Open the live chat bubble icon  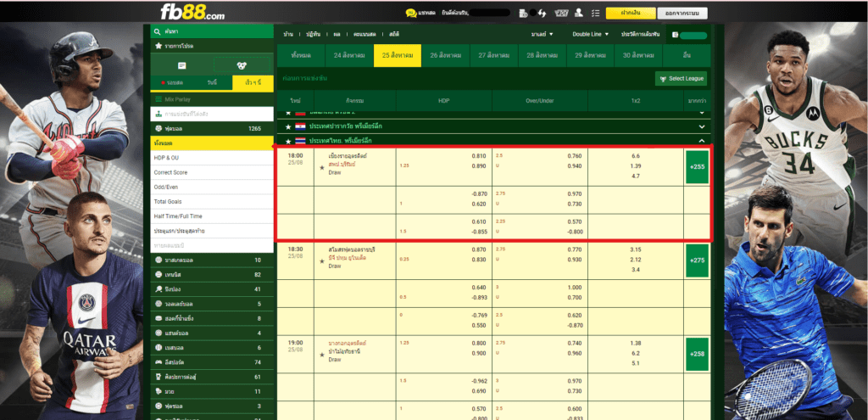click(x=411, y=13)
